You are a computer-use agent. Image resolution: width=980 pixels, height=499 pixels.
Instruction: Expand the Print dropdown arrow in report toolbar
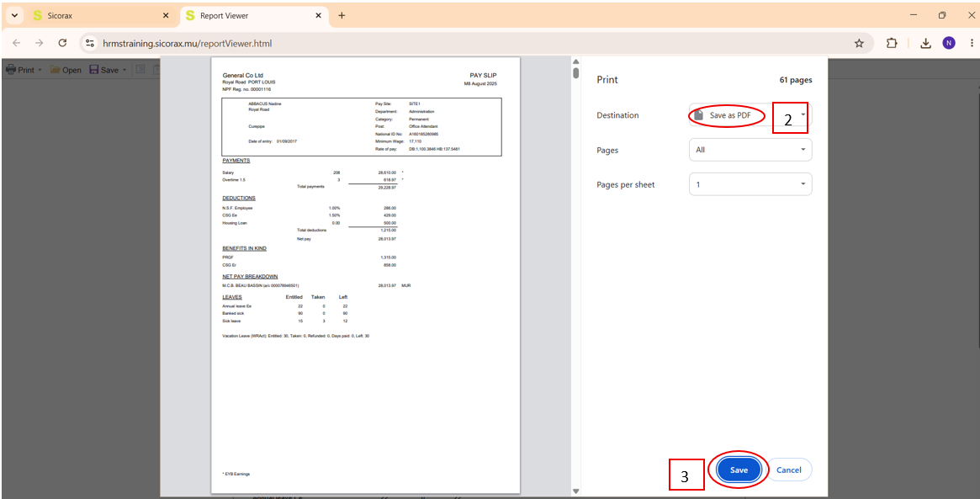click(x=40, y=70)
